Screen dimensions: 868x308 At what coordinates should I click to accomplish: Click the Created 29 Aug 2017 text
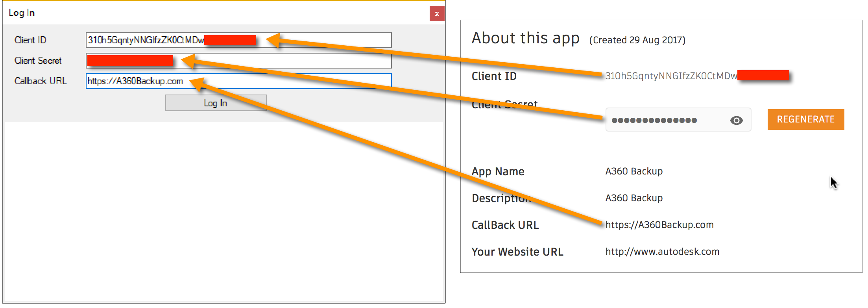click(x=637, y=40)
